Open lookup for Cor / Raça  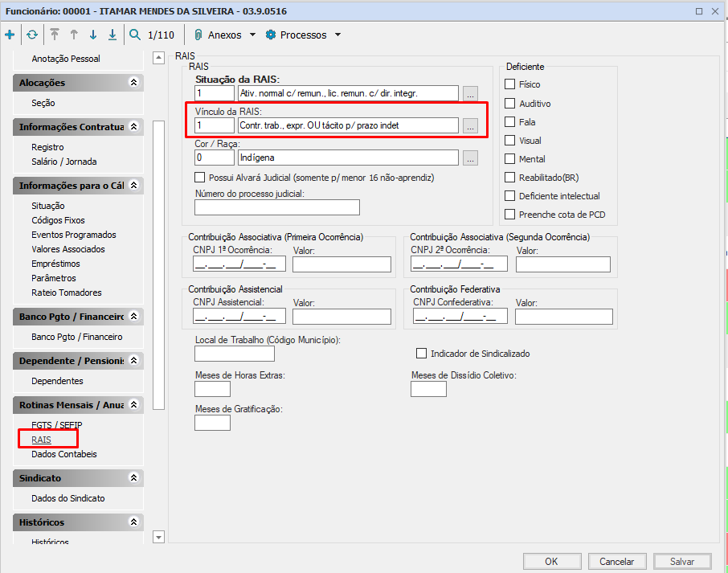click(x=470, y=158)
